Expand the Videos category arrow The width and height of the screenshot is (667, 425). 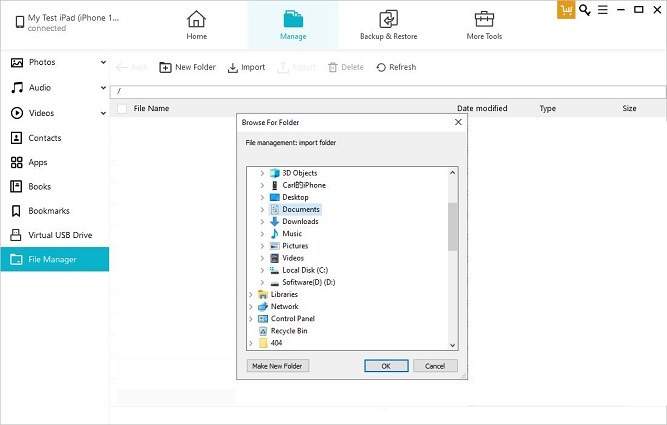[x=103, y=113]
